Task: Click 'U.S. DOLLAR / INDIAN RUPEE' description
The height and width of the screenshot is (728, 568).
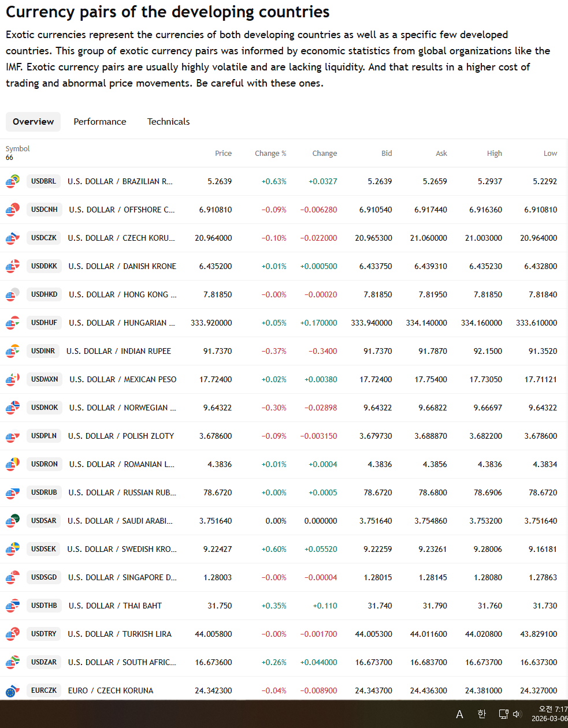Action: 118,351
